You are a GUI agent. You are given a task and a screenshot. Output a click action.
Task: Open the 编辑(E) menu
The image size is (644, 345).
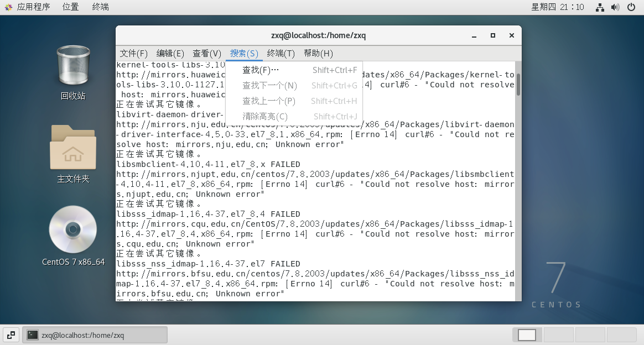[x=169, y=54]
